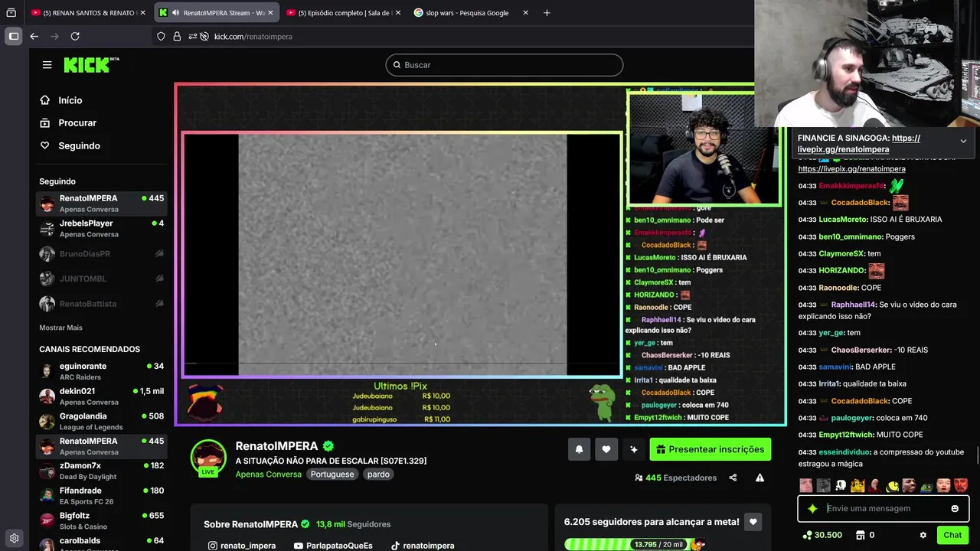Insert the yellow bee emote from quick row
This screenshot has height=551, width=980.
pyautogui.click(x=893, y=485)
